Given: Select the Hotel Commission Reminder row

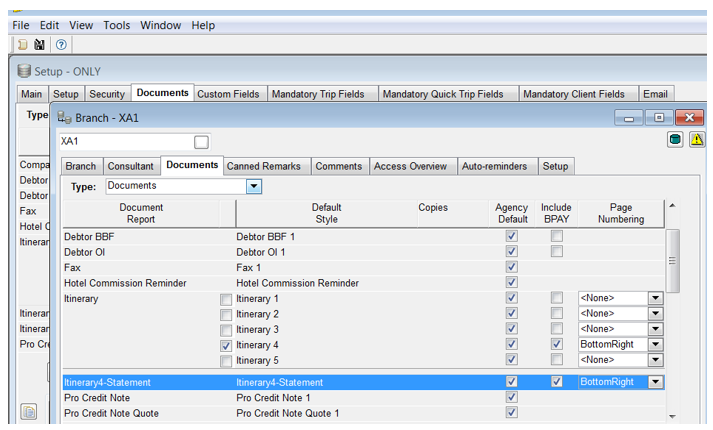Looking at the screenshot, I should (363, 283).
